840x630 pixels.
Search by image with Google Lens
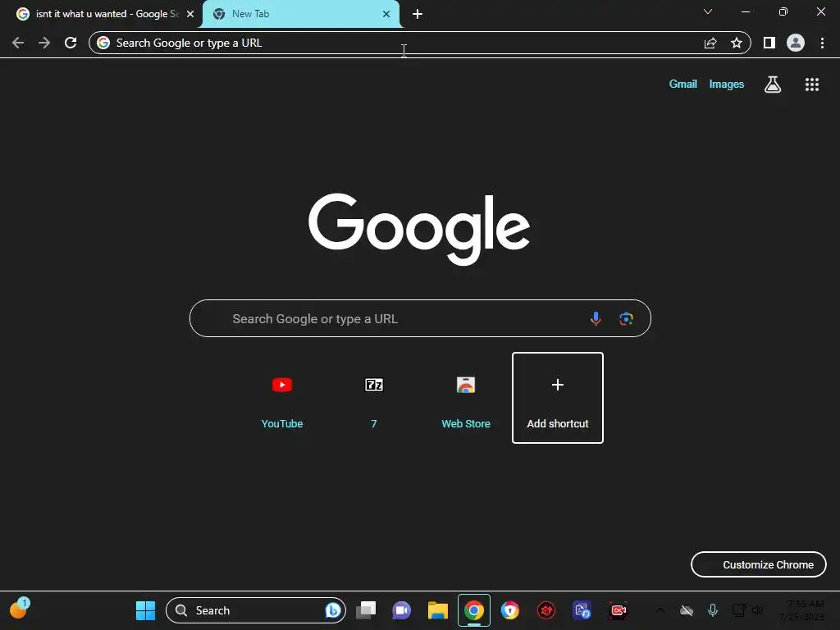[626, 319]
